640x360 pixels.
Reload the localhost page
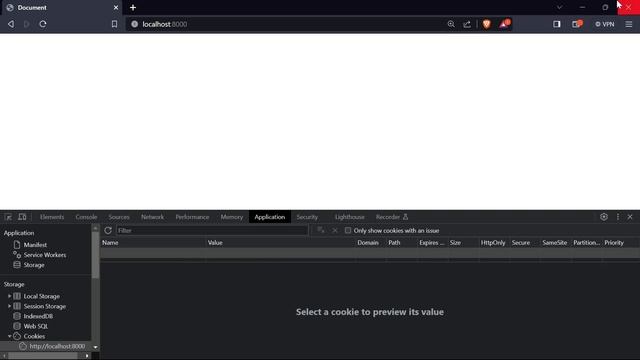(43, 24)
